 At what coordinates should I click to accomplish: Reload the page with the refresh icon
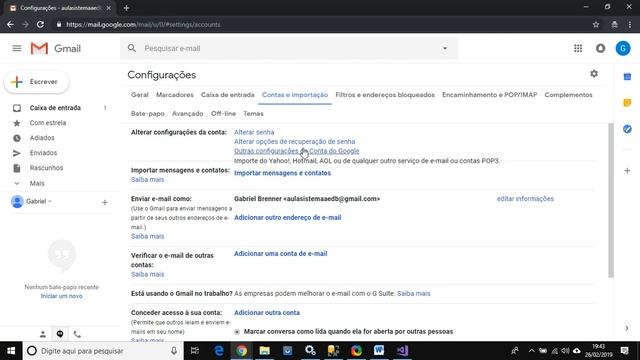(x=40, y=24)
